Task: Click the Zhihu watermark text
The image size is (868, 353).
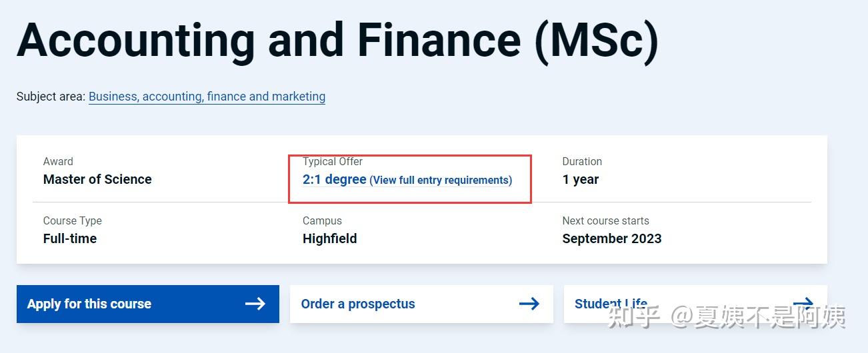Action: [725, 317]
